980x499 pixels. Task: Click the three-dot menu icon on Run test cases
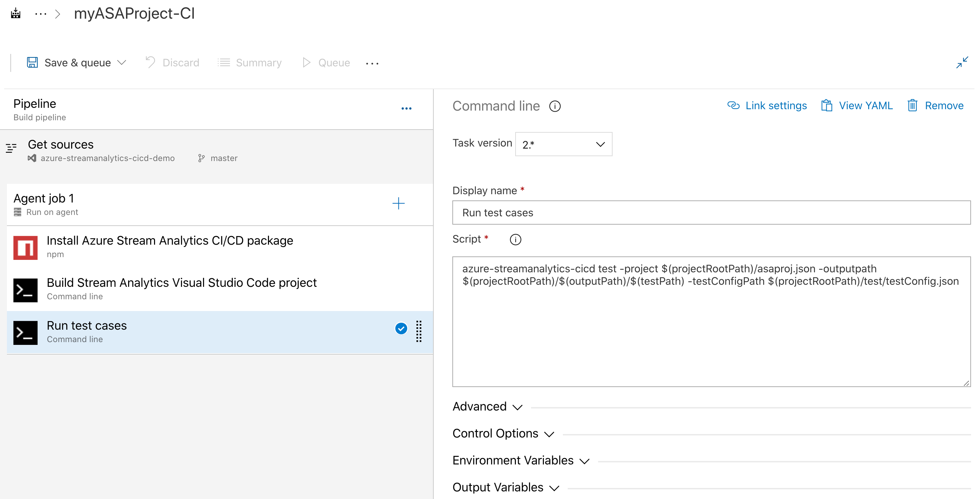pyautogui.click(x=418, y=330)
